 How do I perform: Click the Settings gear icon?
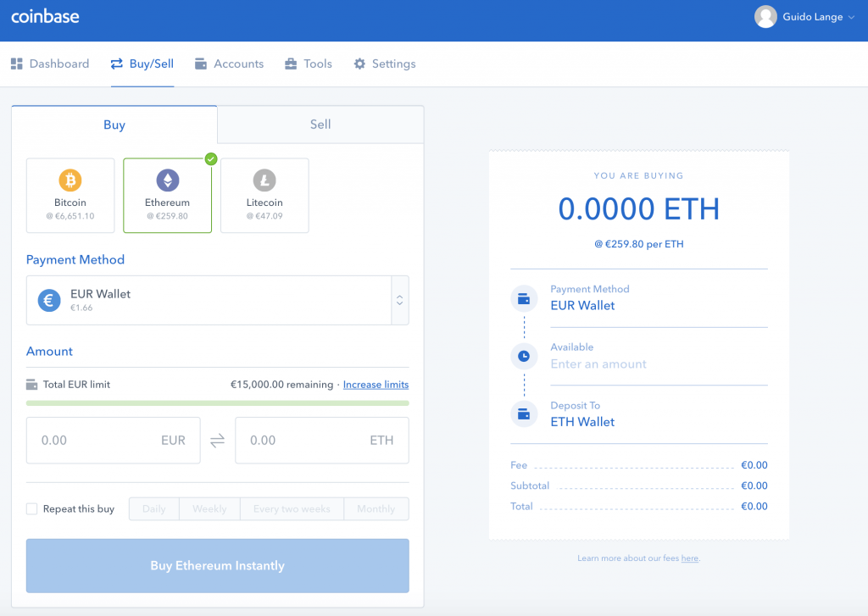pyautogui.click(x=359, y=64)
